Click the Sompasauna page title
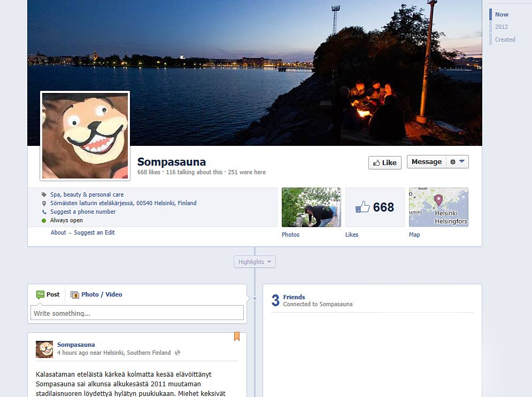This screenshot has width=532, height=397. [172, 162]
